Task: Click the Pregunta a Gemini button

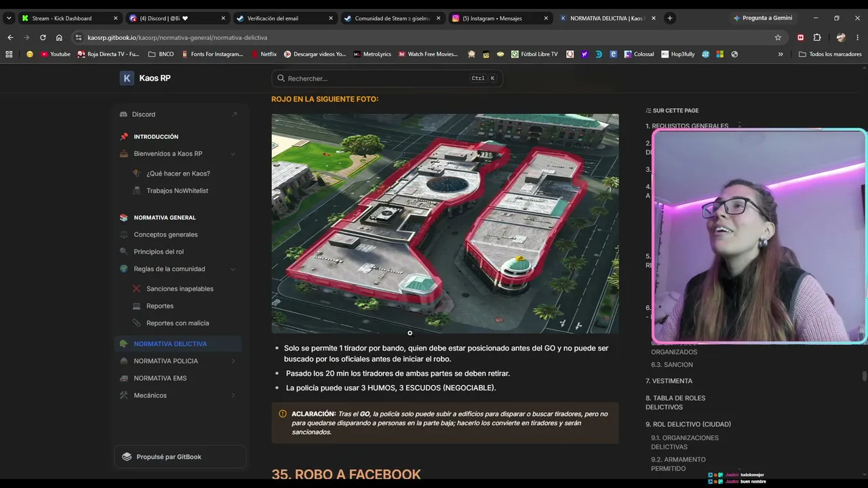Action: 763,18
